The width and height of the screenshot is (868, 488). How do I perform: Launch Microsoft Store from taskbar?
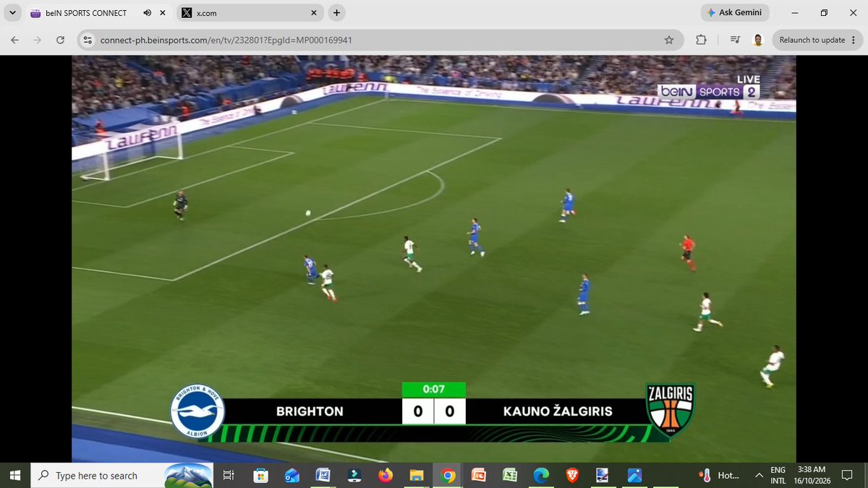(262, 475)
